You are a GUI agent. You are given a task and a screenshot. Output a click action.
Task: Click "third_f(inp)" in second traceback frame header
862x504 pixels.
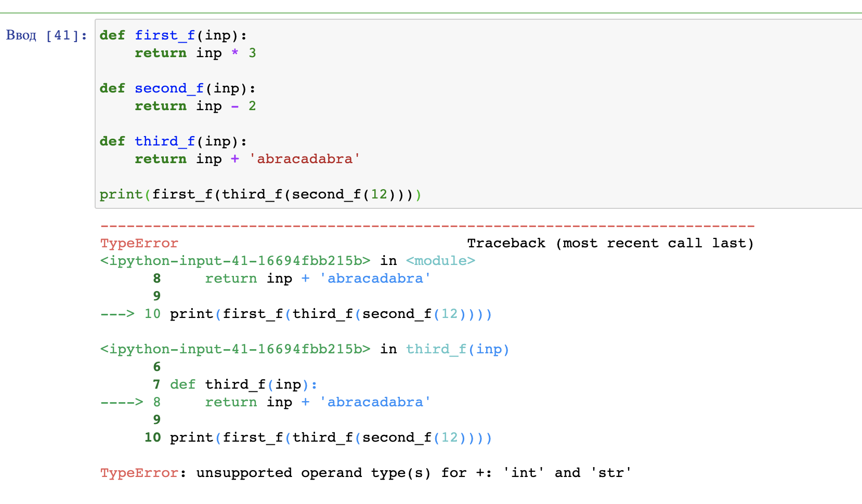point(457,349)
